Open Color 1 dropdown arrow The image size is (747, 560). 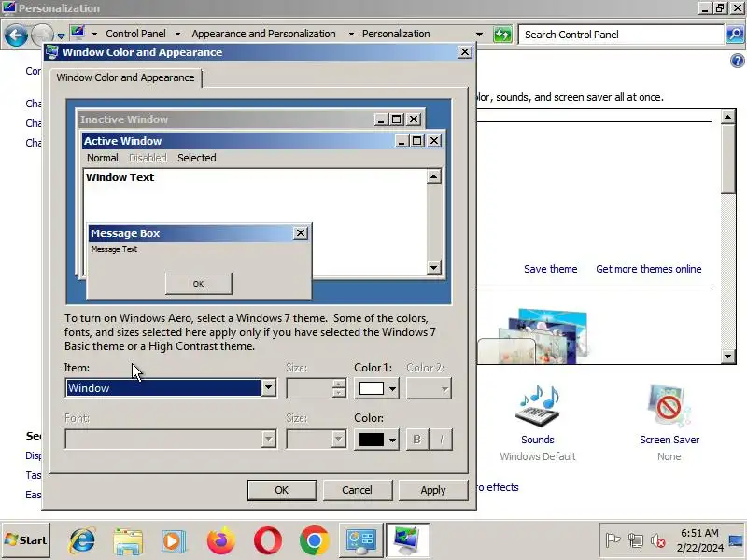click(392, 388)
